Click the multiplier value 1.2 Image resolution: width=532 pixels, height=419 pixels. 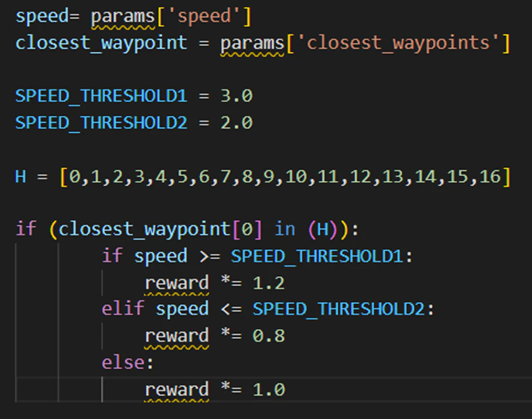point(268,283)
